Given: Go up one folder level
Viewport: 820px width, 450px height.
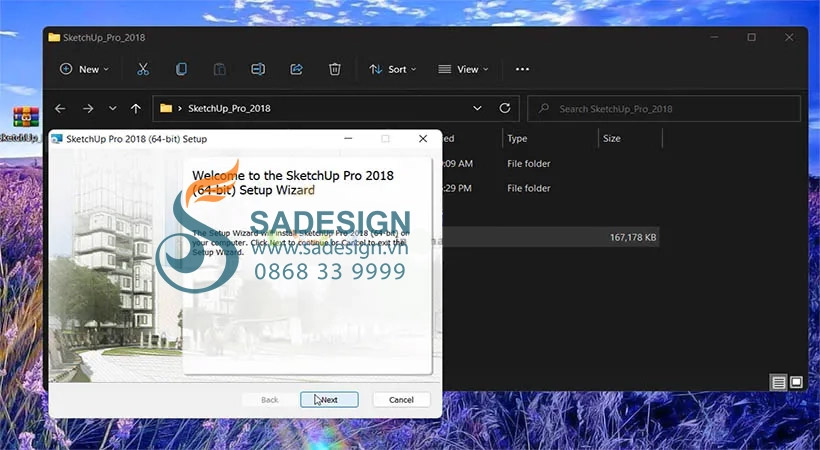Looking at the screenshot, I should (x=136, y=108).
